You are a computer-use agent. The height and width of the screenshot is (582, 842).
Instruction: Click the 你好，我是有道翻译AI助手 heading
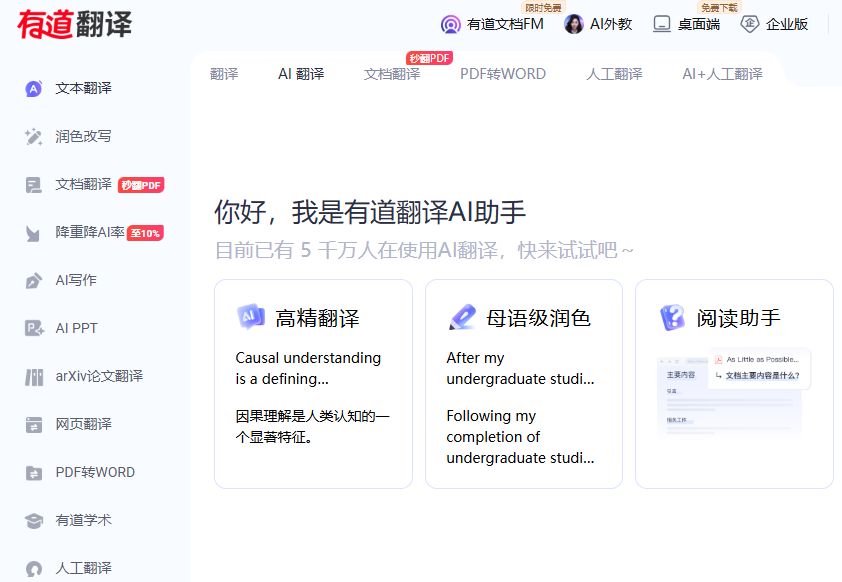(x=370, y=212)
